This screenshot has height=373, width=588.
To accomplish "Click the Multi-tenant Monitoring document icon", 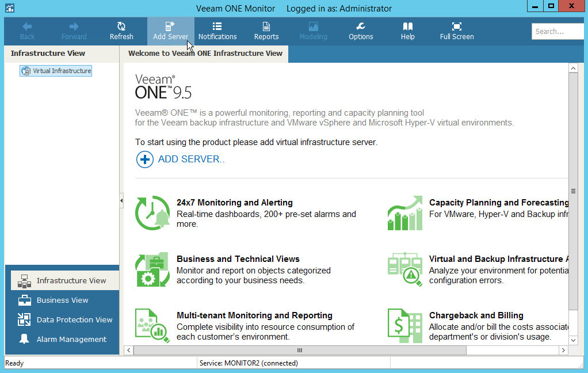I will 152,326.
